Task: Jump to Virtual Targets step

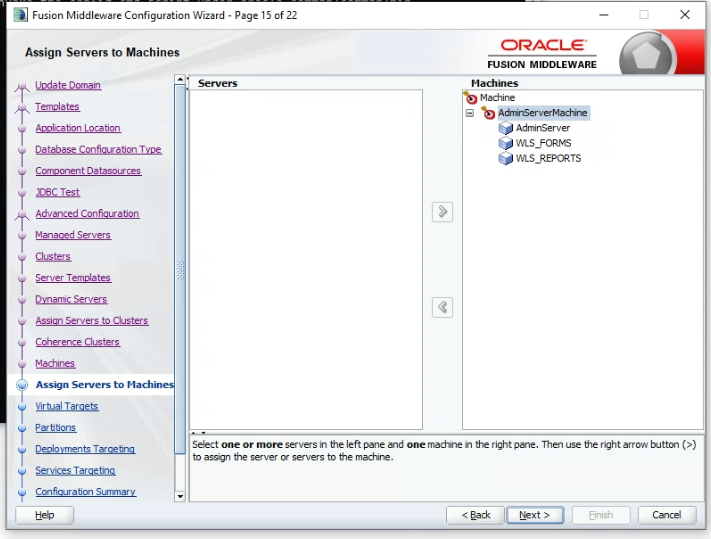Action: pyautogui.click(x=67, y=406)
